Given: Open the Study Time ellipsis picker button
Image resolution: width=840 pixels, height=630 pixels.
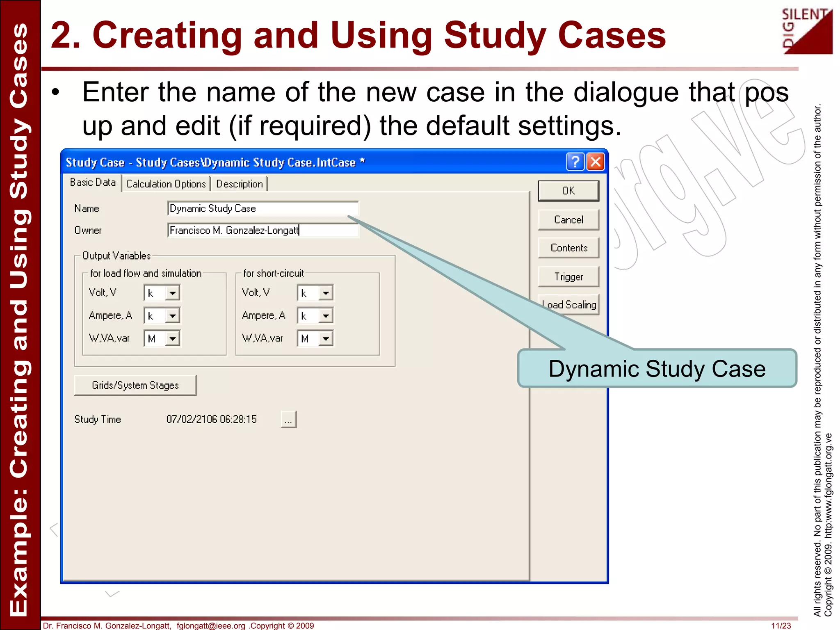Looking at the screenshot, I should (x=288, y=420).
